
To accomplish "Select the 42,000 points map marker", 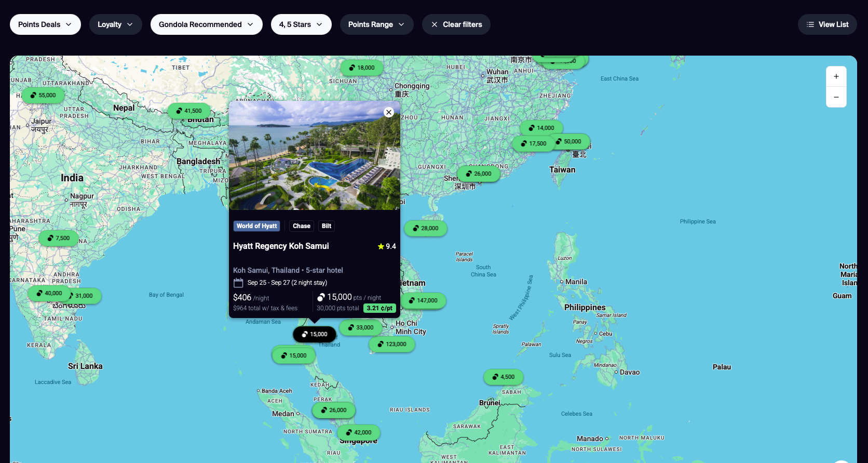I will pyautogui.click(x=359, y=432).
